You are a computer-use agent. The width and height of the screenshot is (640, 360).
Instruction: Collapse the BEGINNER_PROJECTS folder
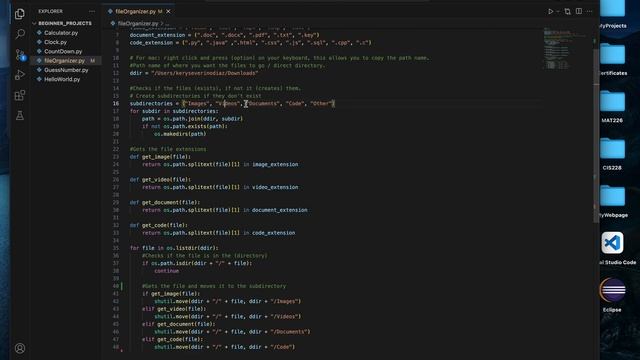pyautogui.click(x=65, y=23)
